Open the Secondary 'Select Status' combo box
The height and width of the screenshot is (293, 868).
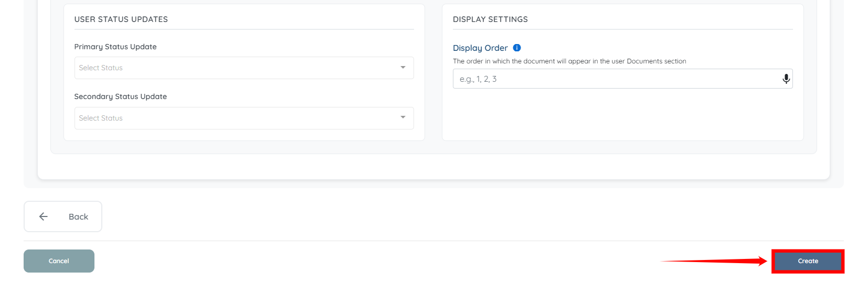pyautogui.click(x=236, y=118)
